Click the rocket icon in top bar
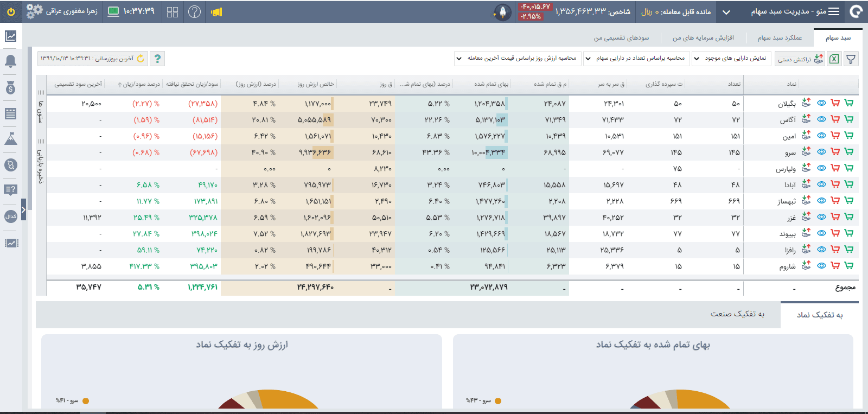Viewport: 868px width, 414px height. 503,12
